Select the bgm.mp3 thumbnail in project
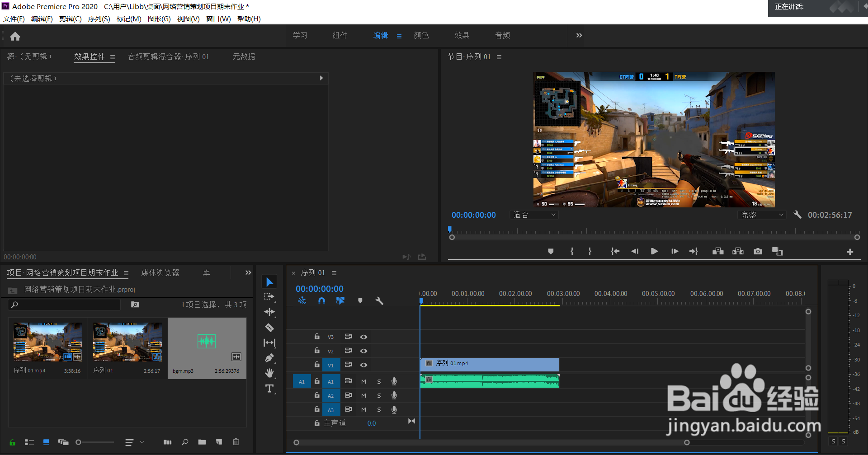The height and width of the screenshot is (455, 868). pos(207,342)
